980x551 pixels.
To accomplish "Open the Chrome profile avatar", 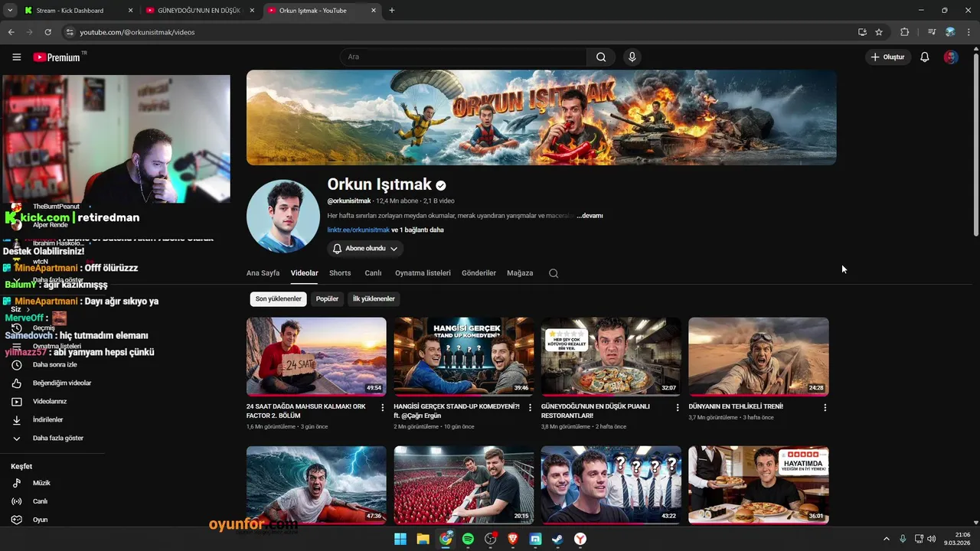I will pyautogui.click(x=950, y=32).
